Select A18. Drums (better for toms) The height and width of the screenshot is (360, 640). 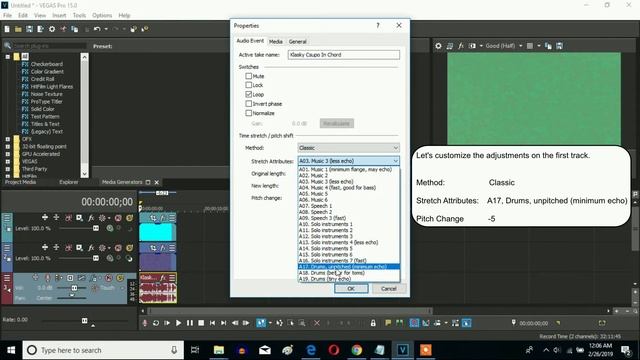click(349, 273)
